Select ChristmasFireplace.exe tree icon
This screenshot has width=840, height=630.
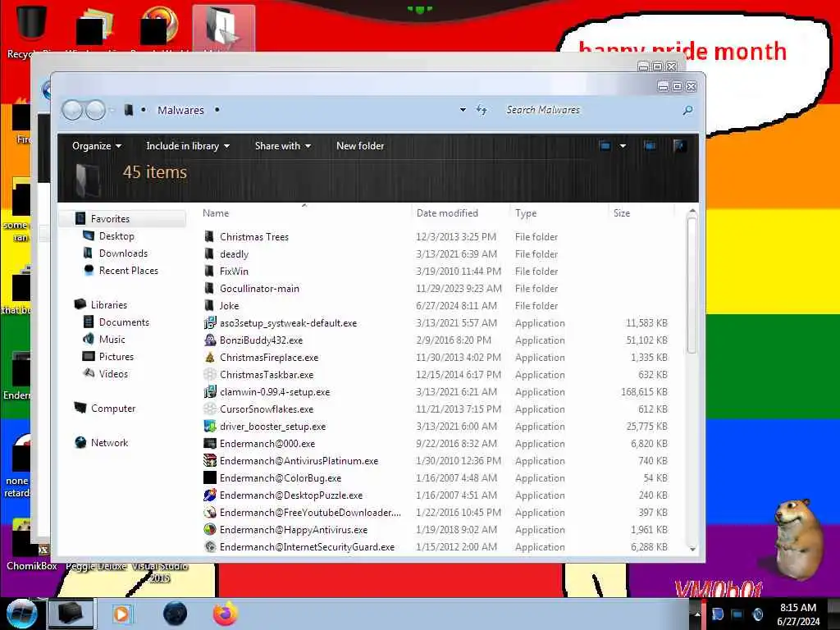click(210, 358)
